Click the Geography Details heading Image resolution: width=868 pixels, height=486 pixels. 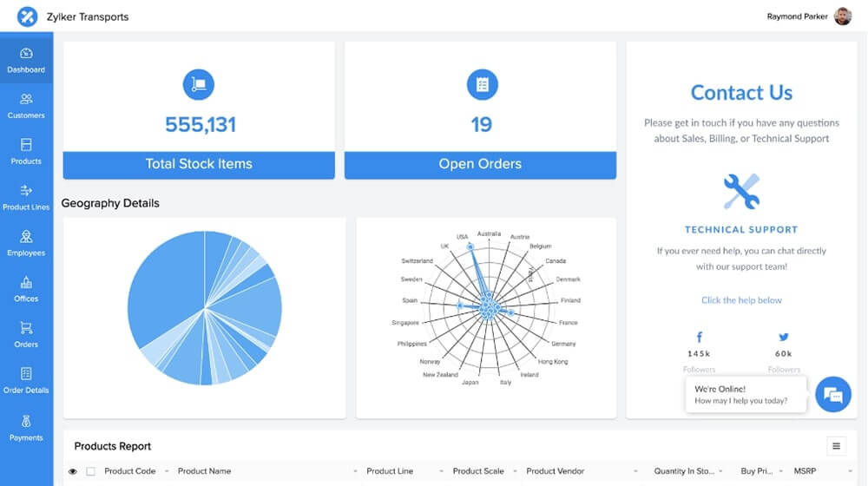pyautogui.click(x=110, y=203)
